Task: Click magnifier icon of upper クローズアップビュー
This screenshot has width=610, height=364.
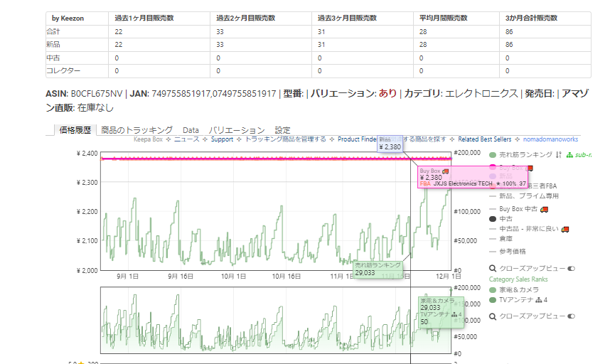Action: (493, 269)
